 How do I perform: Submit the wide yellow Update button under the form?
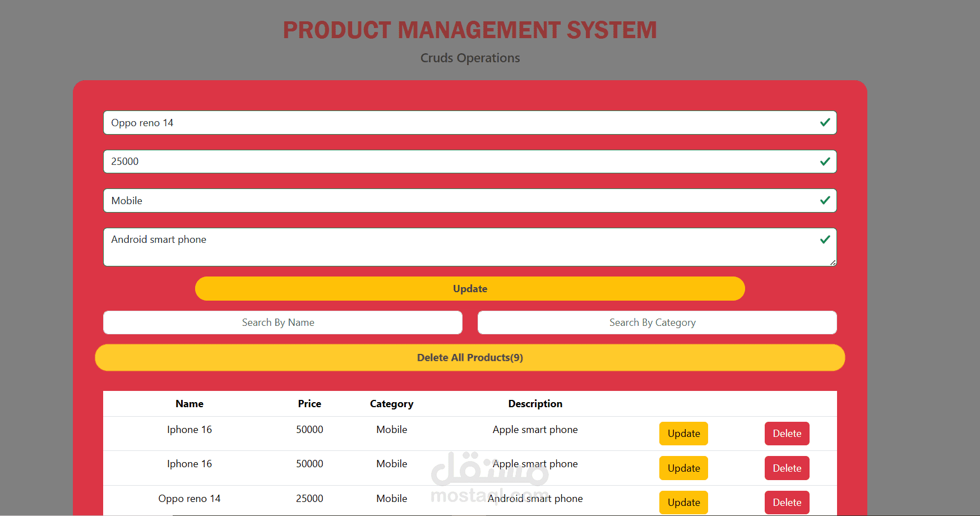pos(470,289)
